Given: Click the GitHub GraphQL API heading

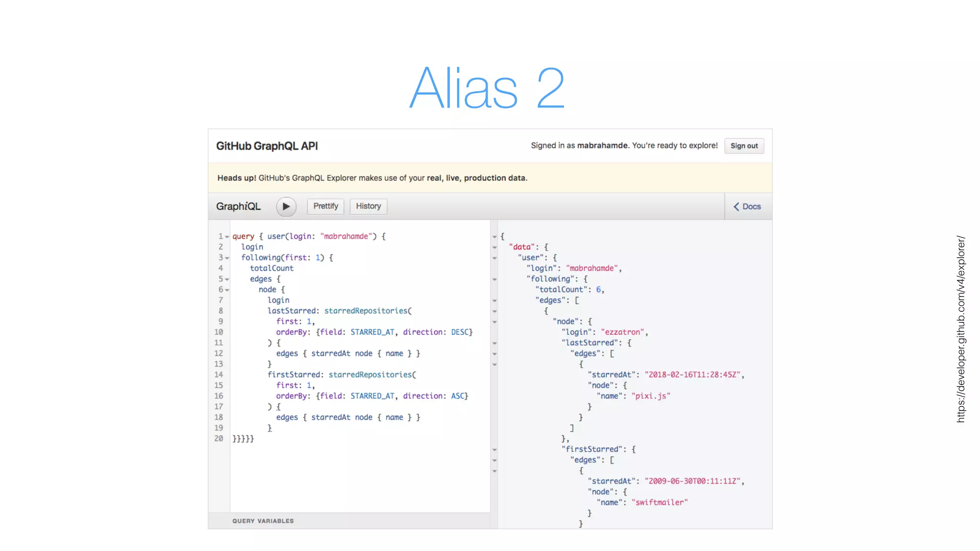Looking at the screenshot, I should (x=267, y=146).
